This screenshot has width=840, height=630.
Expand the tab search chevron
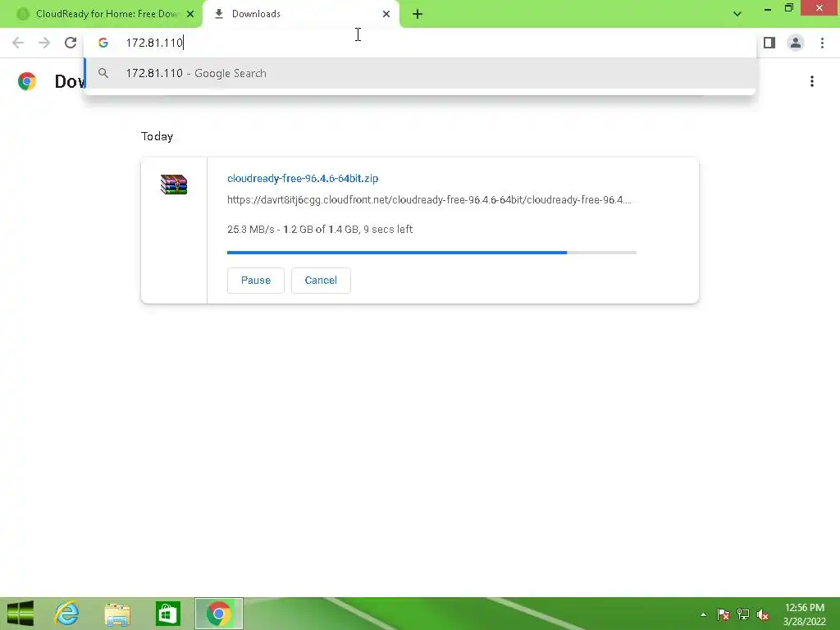click(x=737, y=14)
